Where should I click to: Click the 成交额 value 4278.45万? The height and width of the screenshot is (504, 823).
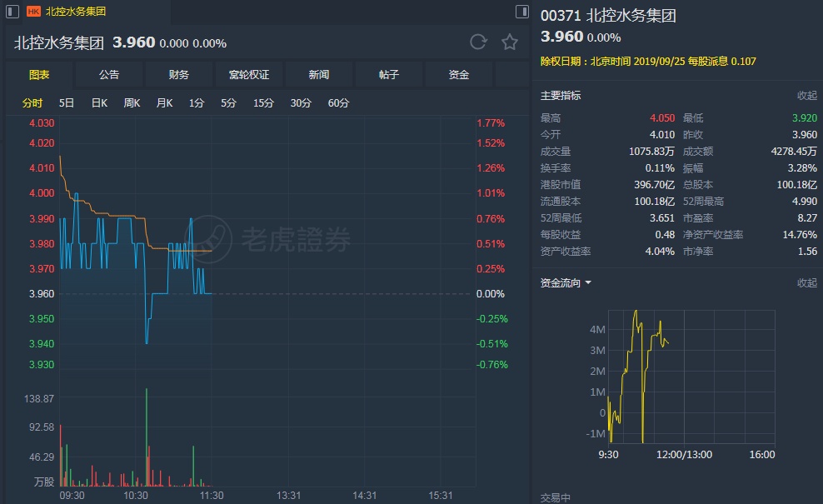click(x=794, y=152)
